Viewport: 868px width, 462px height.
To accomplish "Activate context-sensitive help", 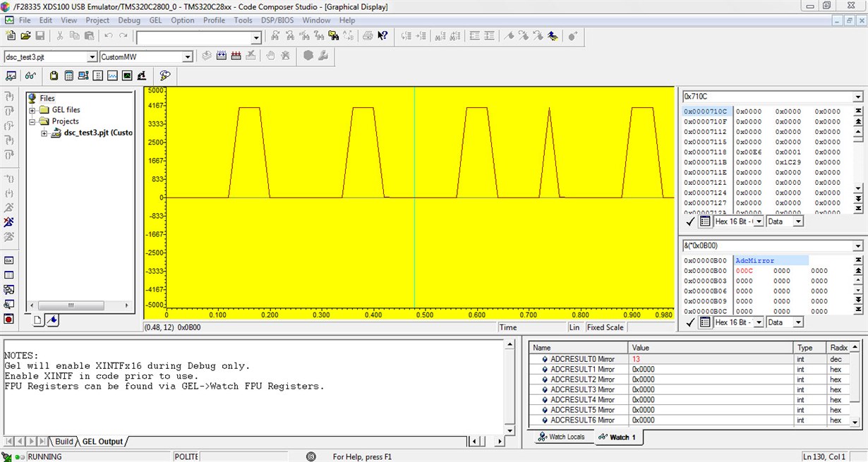I will tap(382, 35).
